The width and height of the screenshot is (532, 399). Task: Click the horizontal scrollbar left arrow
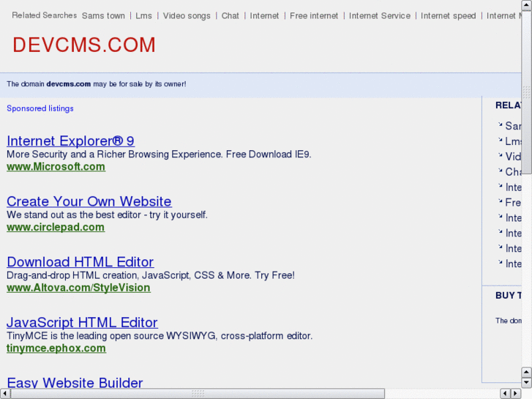click(4, 394)
